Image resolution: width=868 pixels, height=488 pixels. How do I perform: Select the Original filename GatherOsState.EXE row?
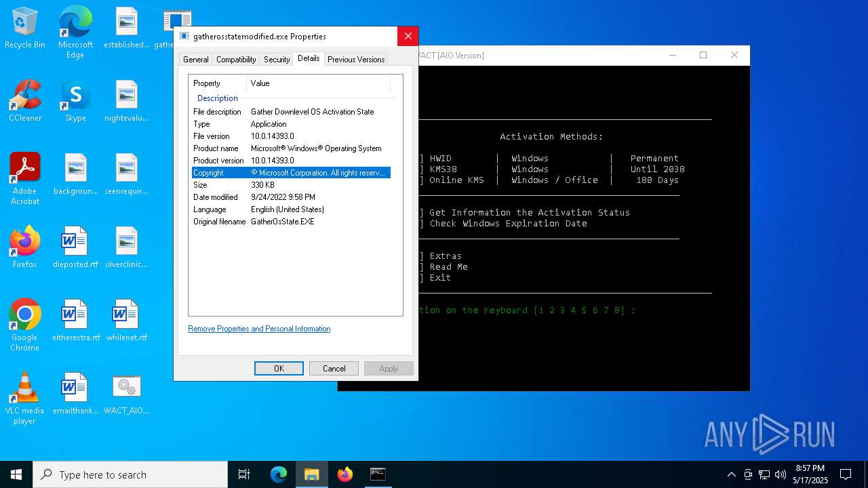(x=291, y=222)
